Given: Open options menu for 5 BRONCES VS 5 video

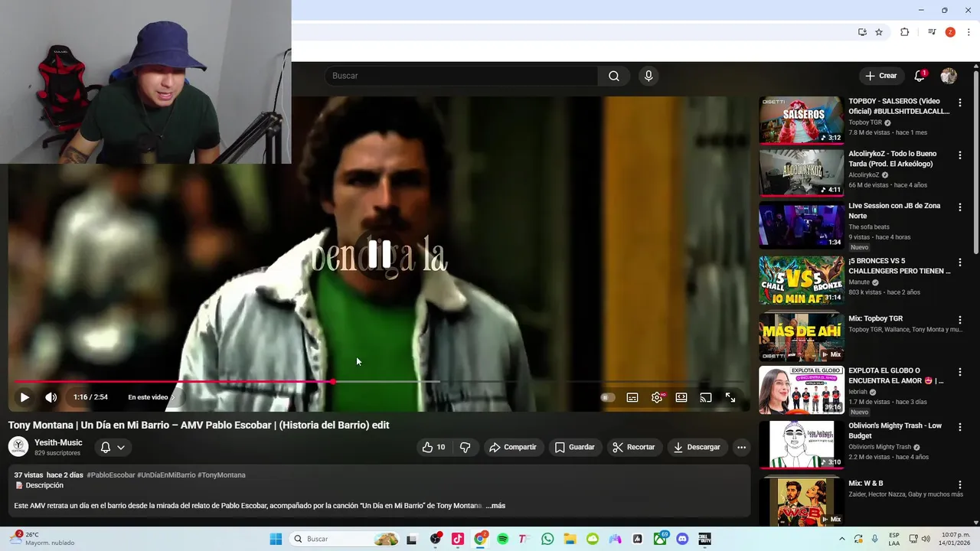Looking at the screenshot, I should [x=960, y=262].
